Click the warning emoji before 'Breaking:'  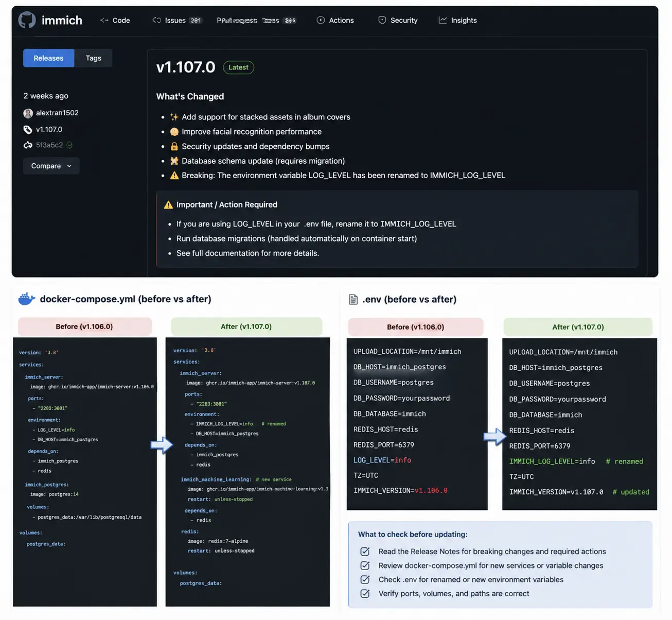(174, 176)
